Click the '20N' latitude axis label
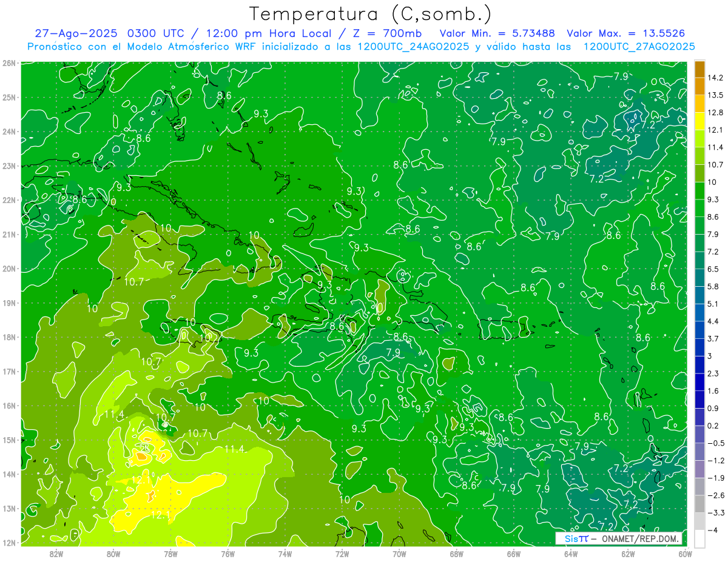This screenshot has height=562, width=728. (8, 269)
